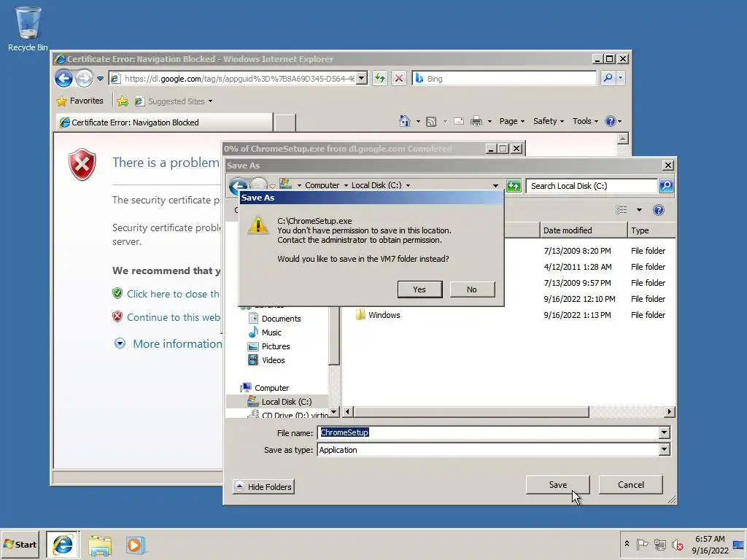Open the previous locations dropdown in path bar
The width and height of the screenshot is (747, 560).
495,185
